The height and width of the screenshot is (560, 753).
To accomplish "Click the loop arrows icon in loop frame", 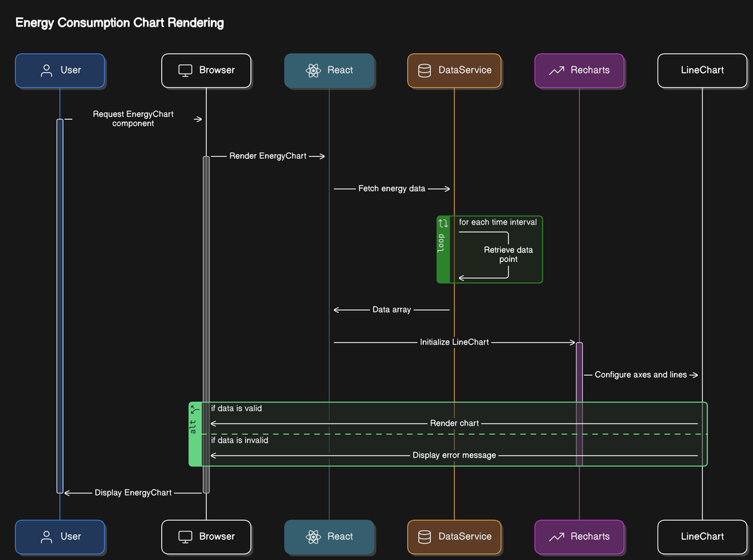I will [443, 223].
